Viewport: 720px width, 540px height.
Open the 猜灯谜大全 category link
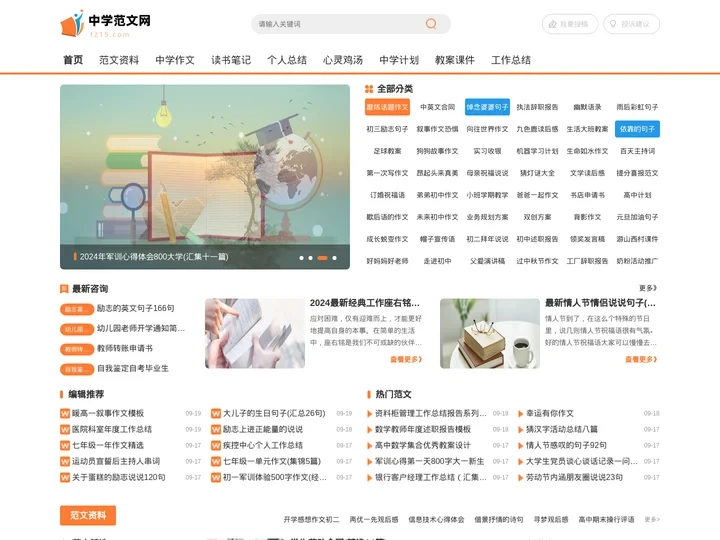[x=537, y=173]
